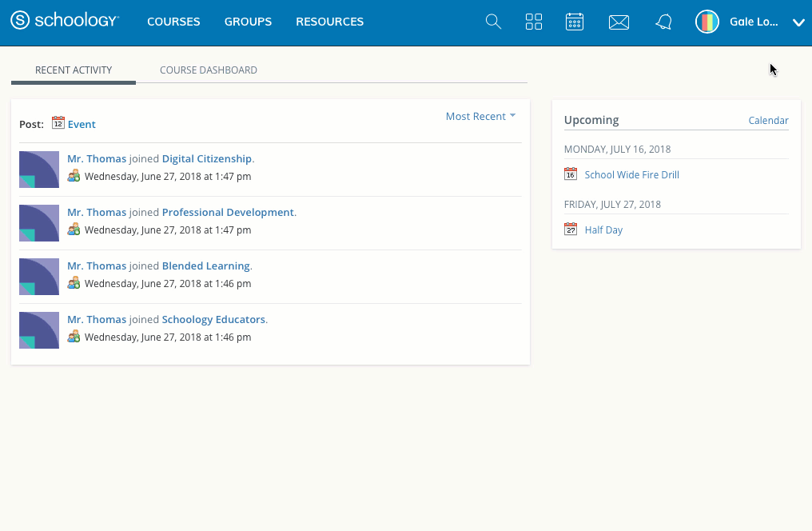The width and height of the screenshot is (812, 531).
Task: Click the School Wide Fire Drill calendar icon
Action: coord(571,174)
